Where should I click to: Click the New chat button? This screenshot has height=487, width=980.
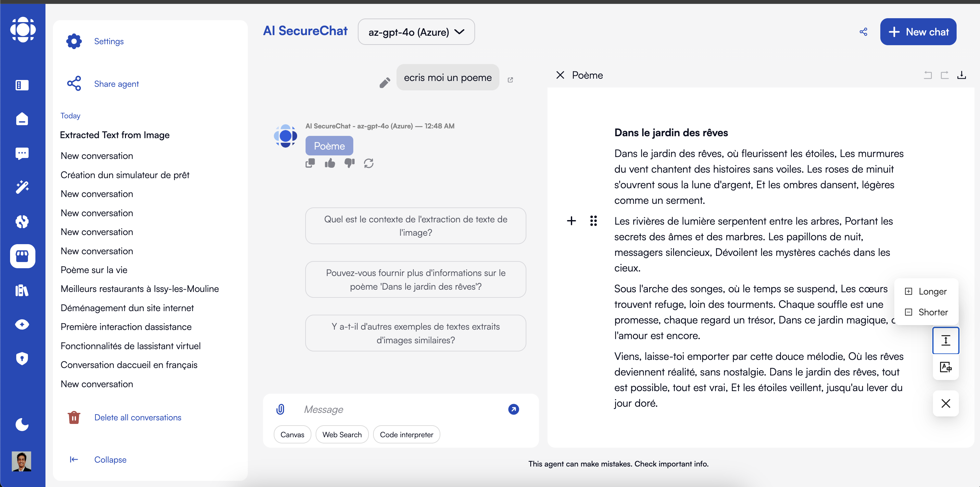click(x=918, y=32)
